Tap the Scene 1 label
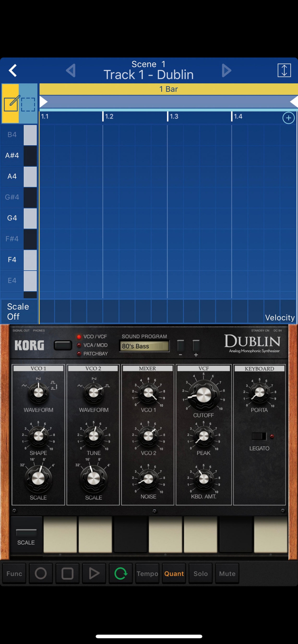 click(x=149, y=64)
